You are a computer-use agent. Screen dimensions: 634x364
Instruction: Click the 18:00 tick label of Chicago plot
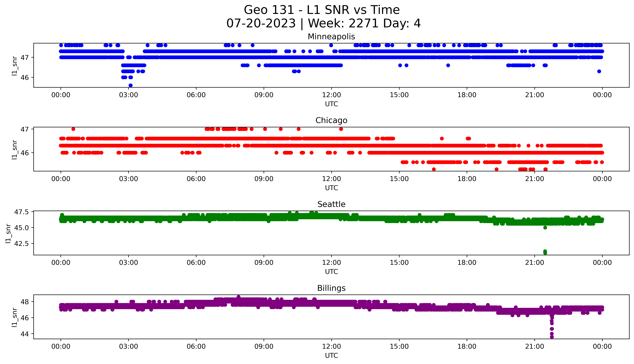467,179
